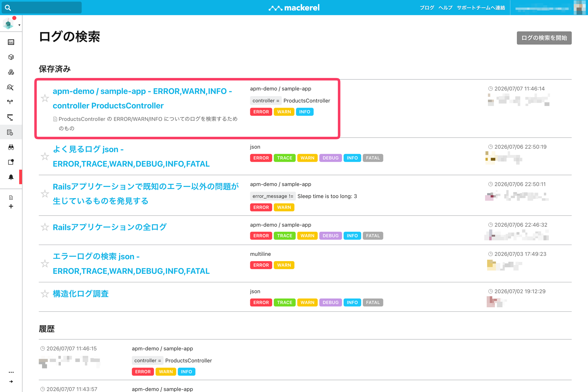588x392 pixels.
Task: Star the Railsアプリケーションの全ログ saved search
Action: pyautogui.click(x=45, y=227)
